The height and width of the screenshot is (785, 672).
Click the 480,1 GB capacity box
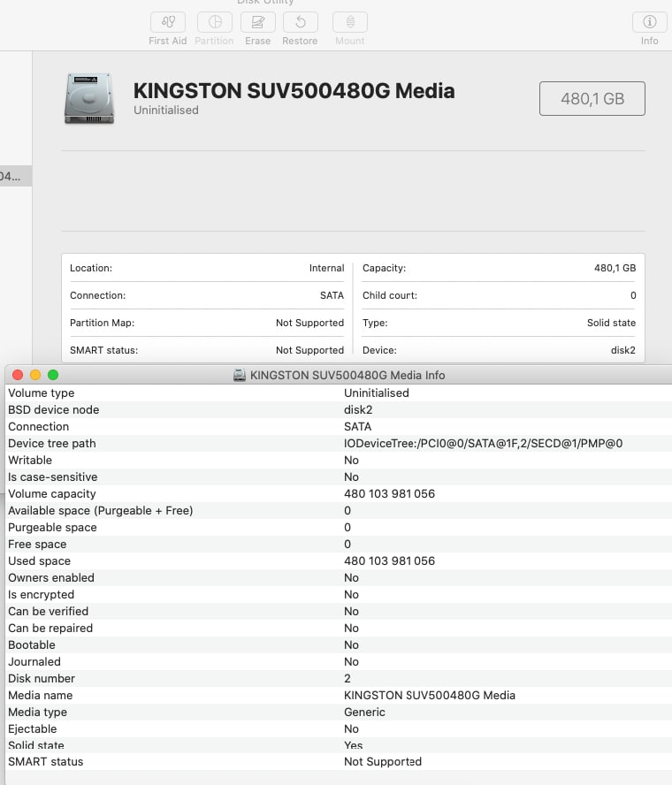point(592,99)
